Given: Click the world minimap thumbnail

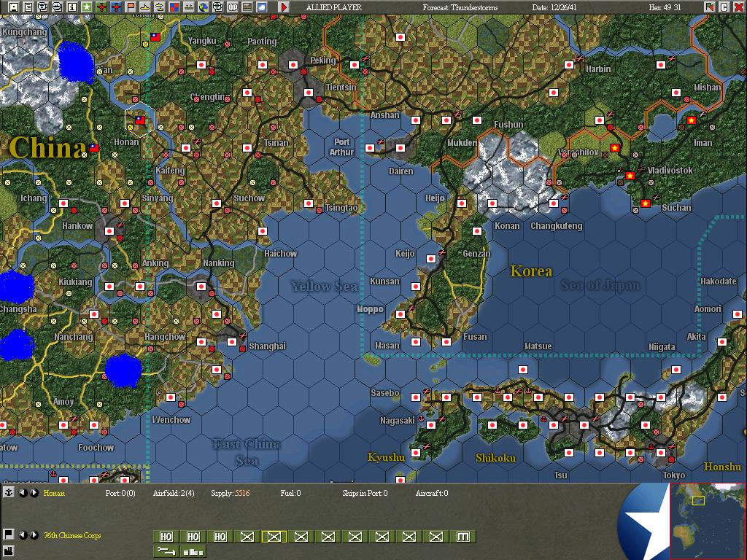Looking at the screenshot, I should 708,521.
